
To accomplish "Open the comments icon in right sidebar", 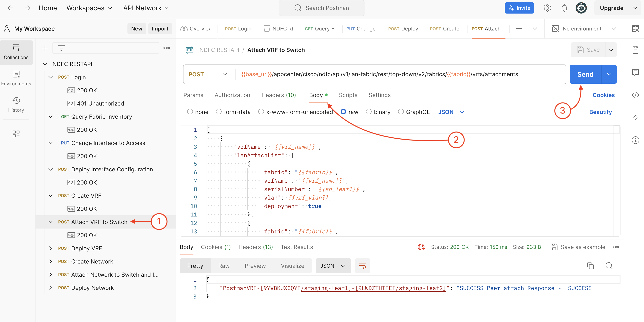I will pyautogui.click(x=635, y=73).
